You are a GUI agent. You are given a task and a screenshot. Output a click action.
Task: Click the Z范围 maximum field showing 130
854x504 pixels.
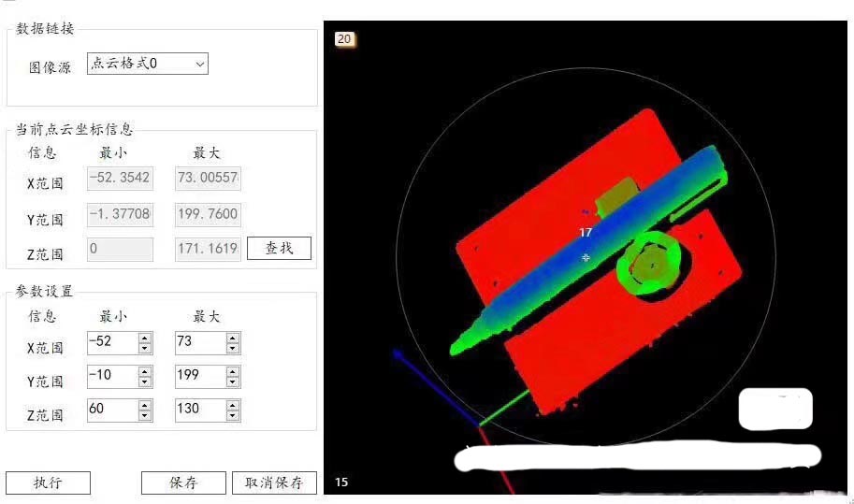[199, 410]
